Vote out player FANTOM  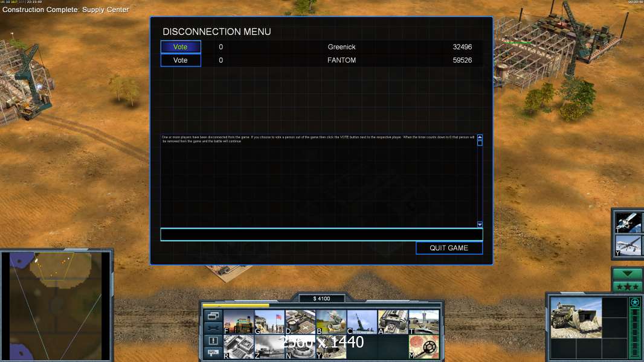tap(181, 60)
